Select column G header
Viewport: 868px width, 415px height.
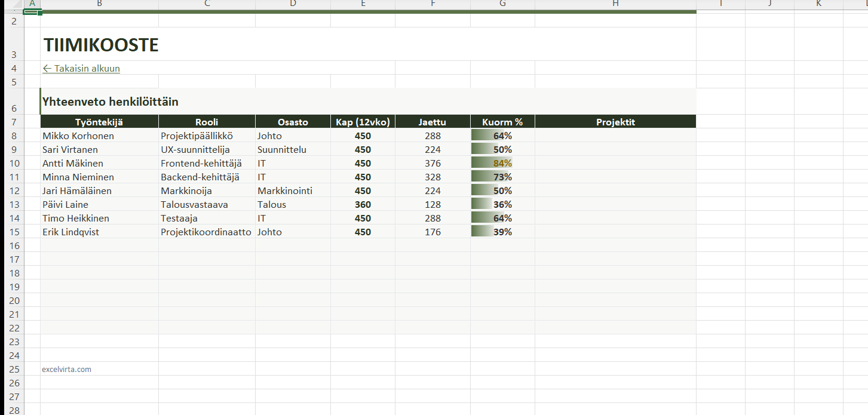click(x=502, y=4)
